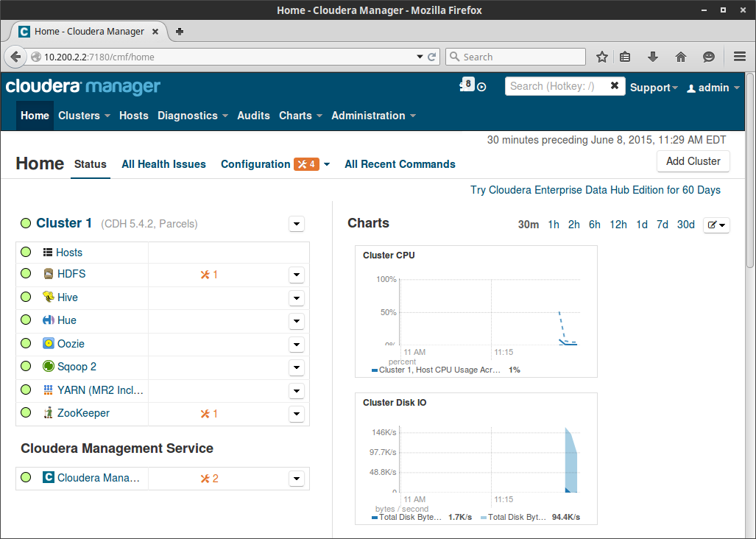Open the Cluster 1 link

pyautogui.click(x=63, y=223)
